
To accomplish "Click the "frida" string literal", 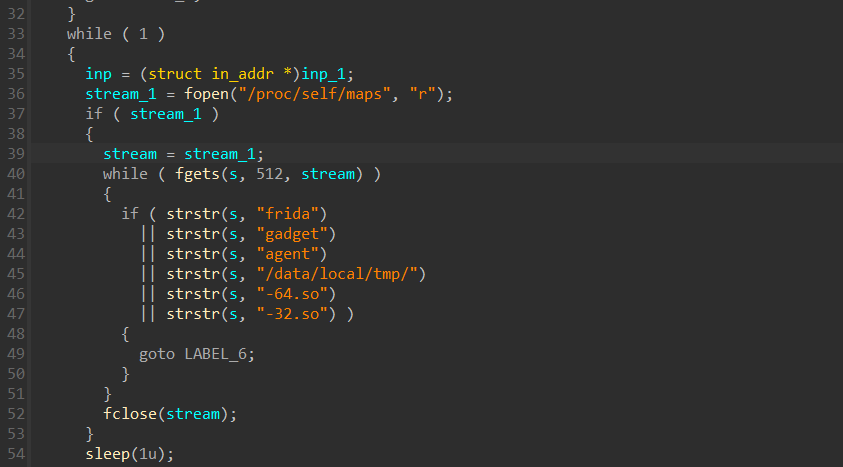I will pos(288,214).
